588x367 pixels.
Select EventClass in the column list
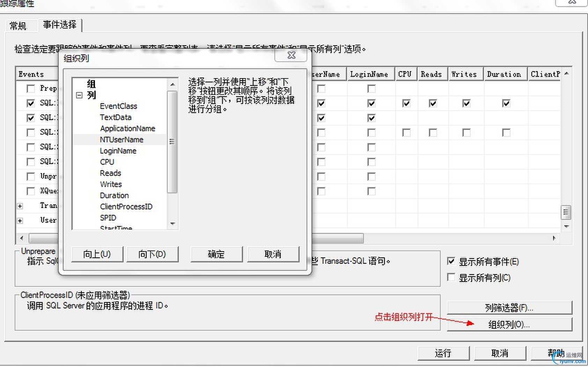point(118,106)
